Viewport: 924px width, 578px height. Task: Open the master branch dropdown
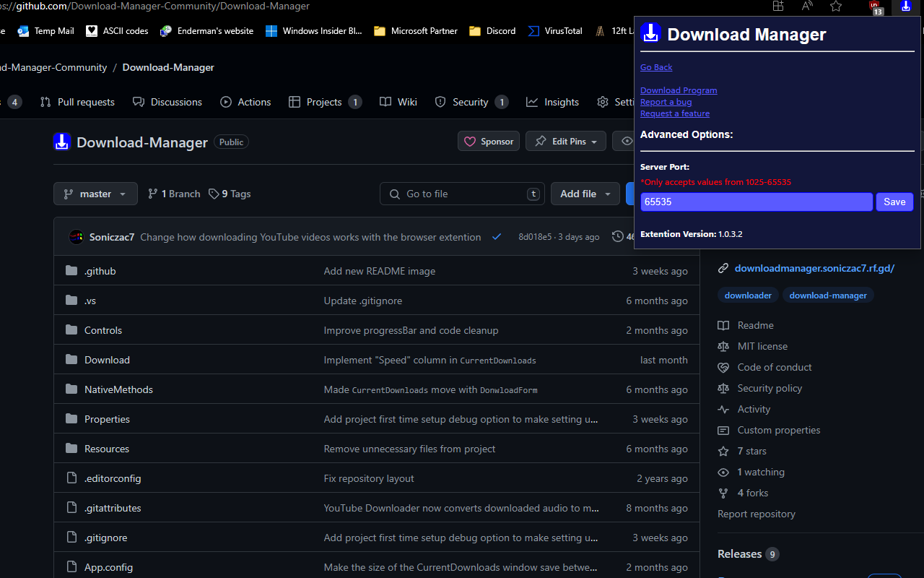[x=95, y=194]
